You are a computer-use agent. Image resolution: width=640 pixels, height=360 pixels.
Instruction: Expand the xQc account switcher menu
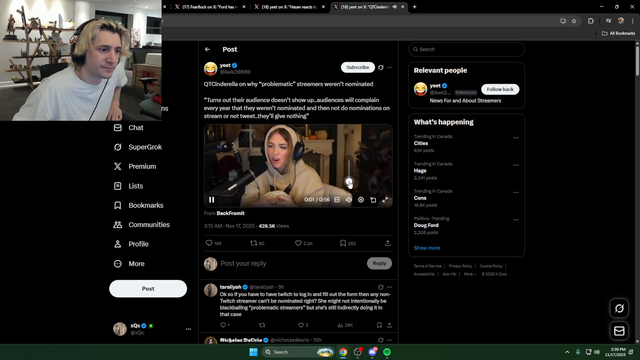click(188, 329)
